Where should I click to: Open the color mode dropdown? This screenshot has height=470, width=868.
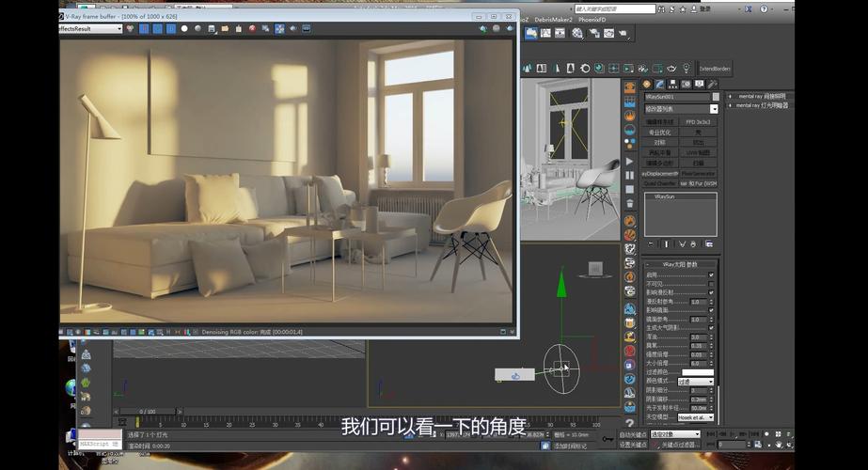[696, 382]
